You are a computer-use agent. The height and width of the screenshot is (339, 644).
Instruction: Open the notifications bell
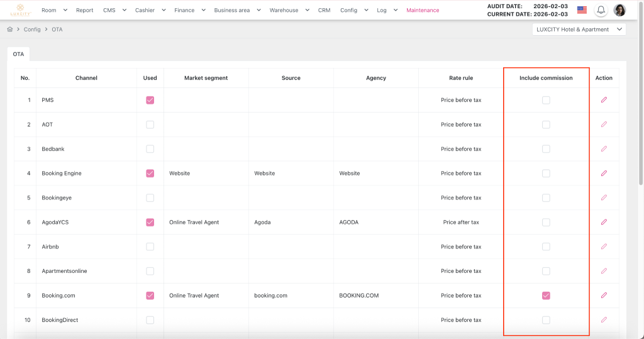tap(601, 10)
